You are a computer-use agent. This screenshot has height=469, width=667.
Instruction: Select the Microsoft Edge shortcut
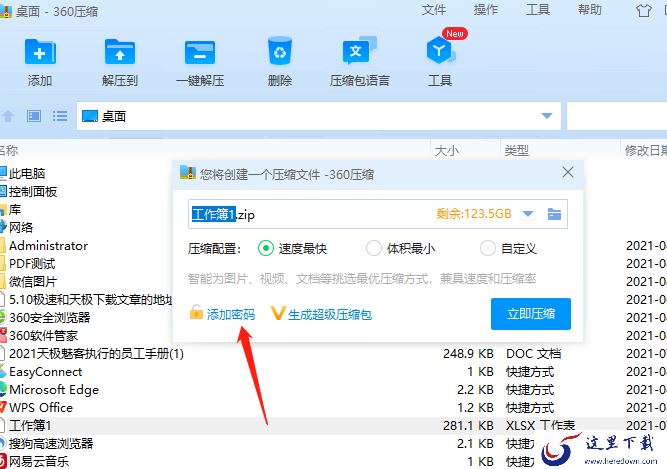(54, 389)
